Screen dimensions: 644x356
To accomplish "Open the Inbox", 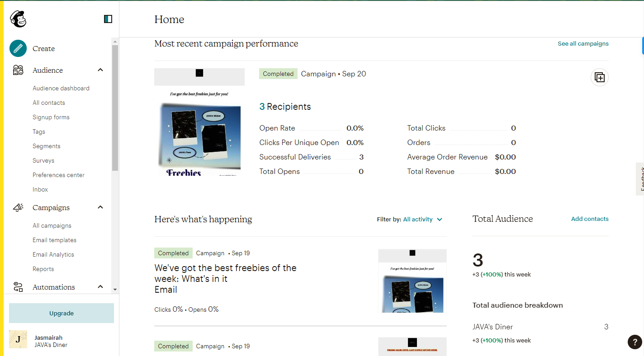I will (x=40, y=189).
